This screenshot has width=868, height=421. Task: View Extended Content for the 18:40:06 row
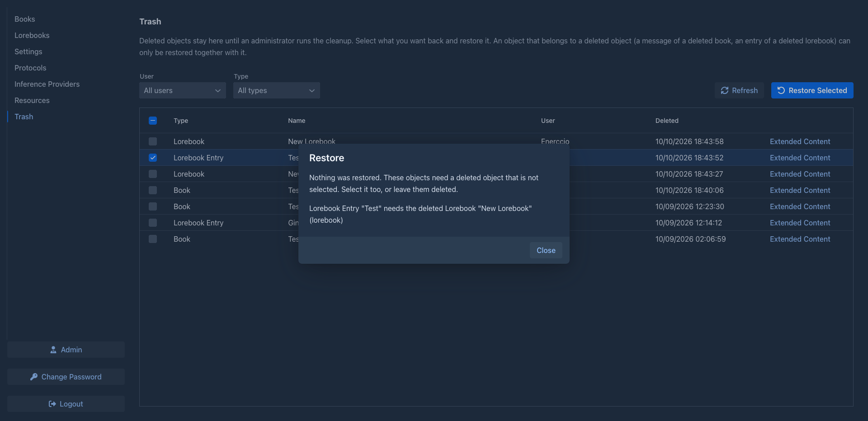coord(800,190)
